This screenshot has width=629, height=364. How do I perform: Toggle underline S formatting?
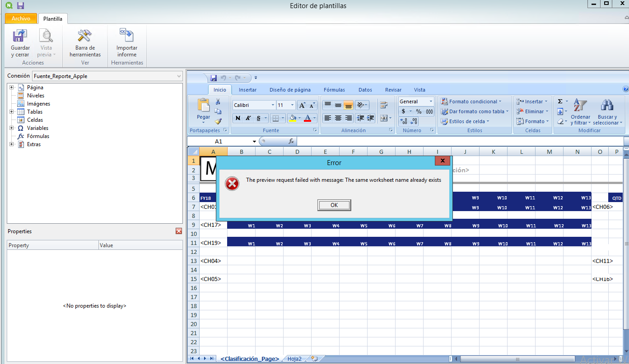(258, 118)
